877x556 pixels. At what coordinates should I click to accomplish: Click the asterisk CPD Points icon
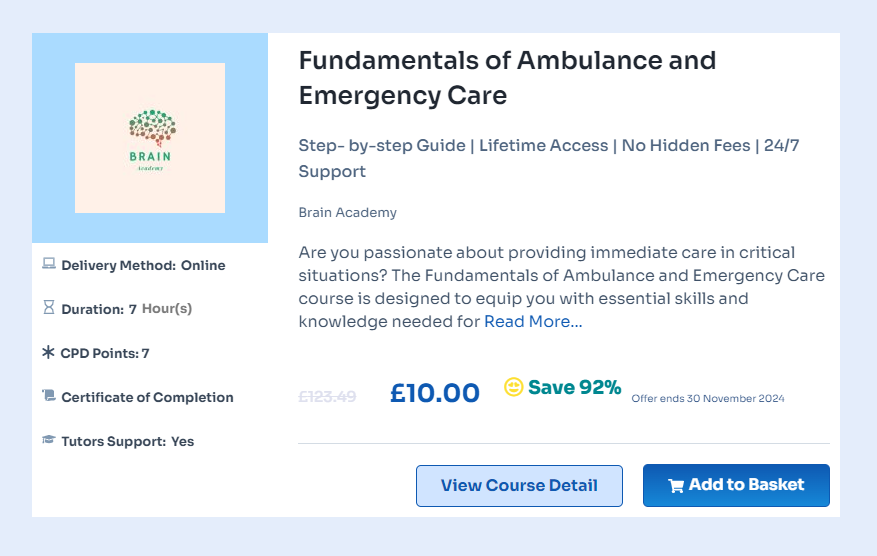click(48, 353)
